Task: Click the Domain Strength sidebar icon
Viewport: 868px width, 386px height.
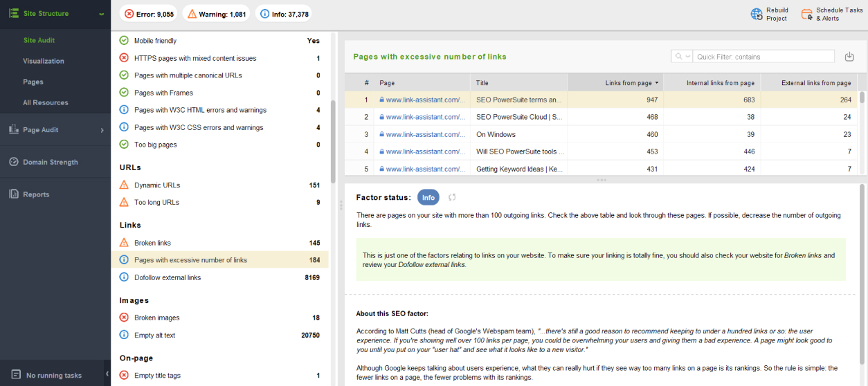Action: pyautogui.click(x=13, y=162)
